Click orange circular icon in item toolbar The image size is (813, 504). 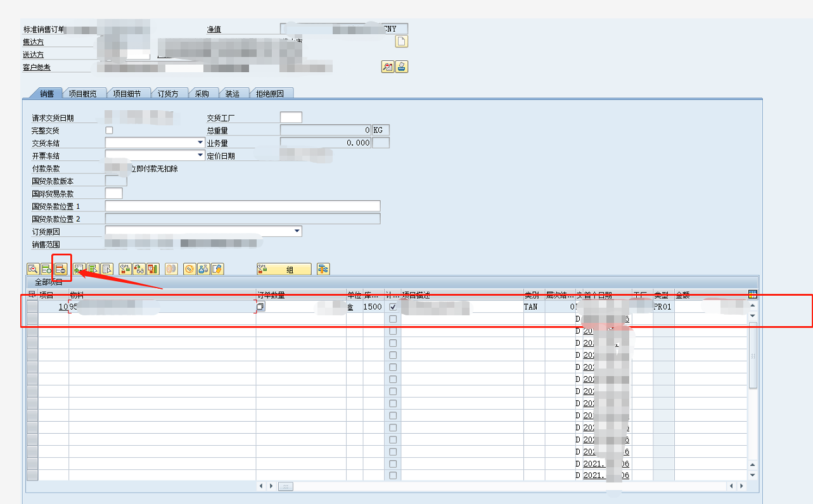click(x=189, y=269)
